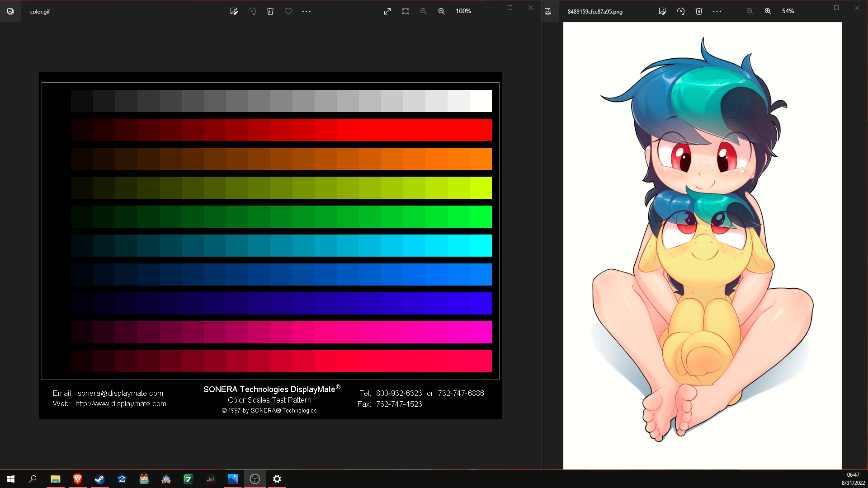The height and width of the screenshot is (488, 868).
Task: Click the 54% zoom level in png window
Action: coord(788,11)
